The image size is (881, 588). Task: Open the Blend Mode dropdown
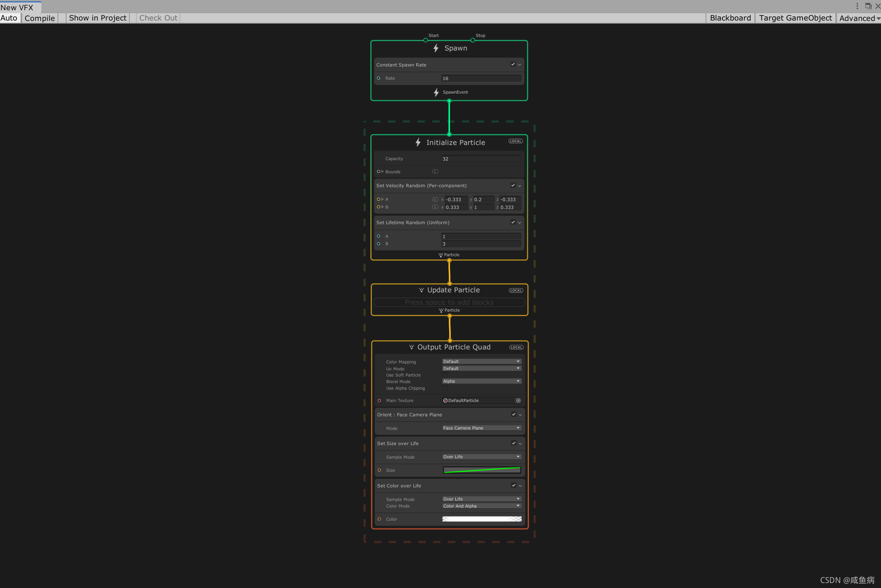481,381
